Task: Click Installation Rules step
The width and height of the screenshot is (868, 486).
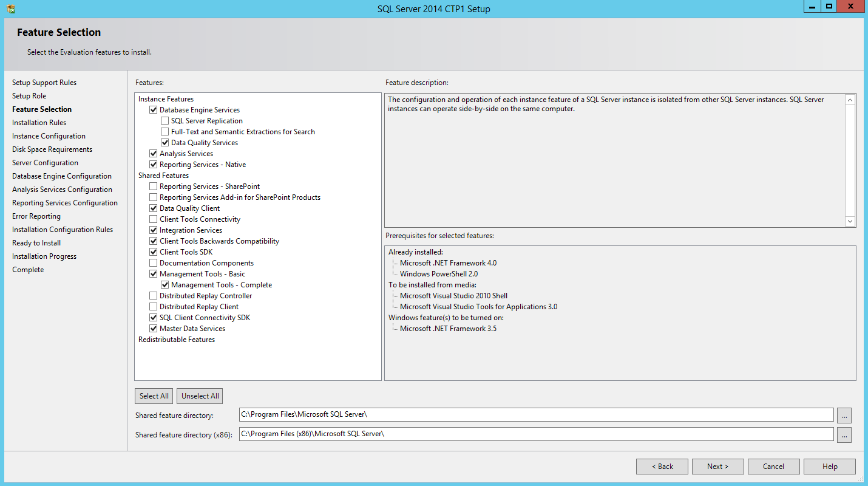Action: 39,123
